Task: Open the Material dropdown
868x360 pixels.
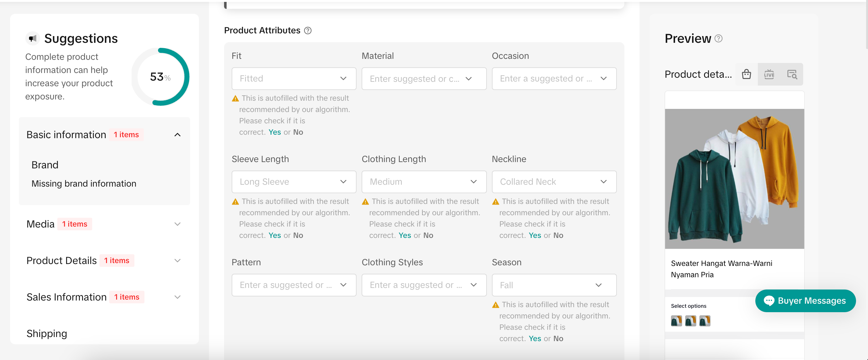Action: point(424,78)
